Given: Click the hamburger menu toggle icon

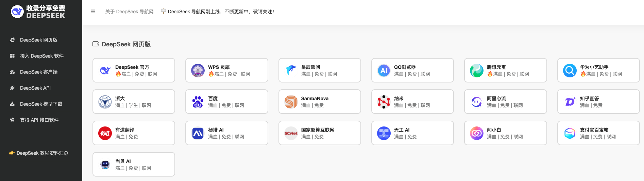Looking at the screenshot, I should 93,12.
